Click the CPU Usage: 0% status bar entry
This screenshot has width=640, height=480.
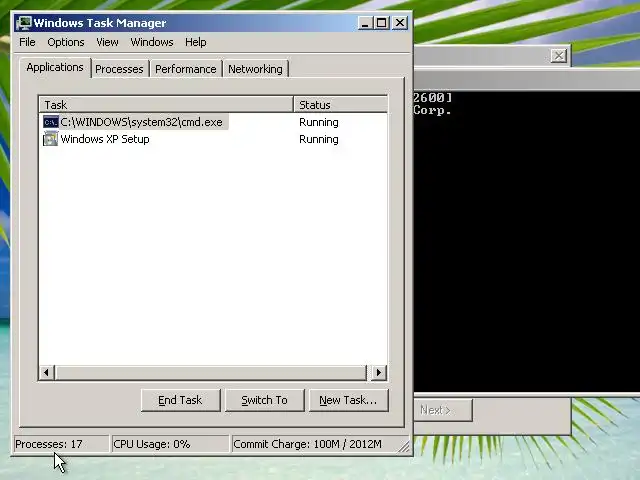pyautogui.click(x=170, y=444)
